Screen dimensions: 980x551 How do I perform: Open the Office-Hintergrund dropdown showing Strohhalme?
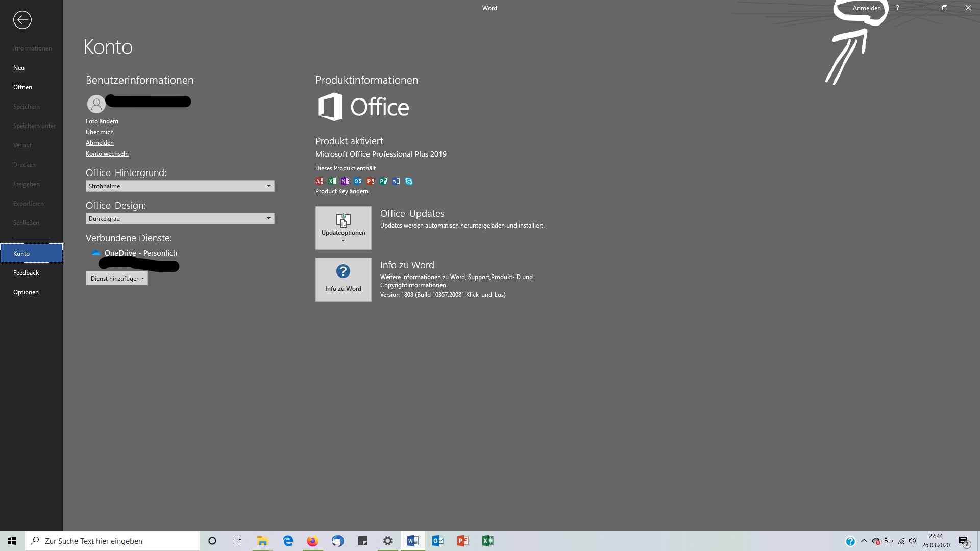(x=180, y=186)
